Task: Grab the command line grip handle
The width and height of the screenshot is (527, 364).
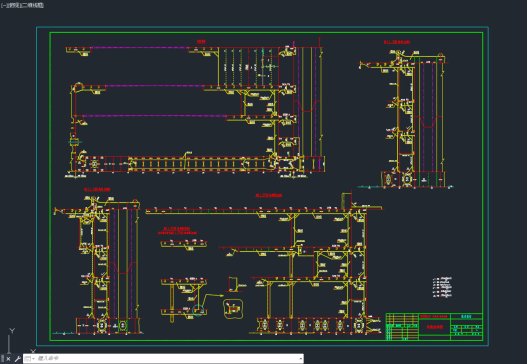Action: tap(3, 359)
